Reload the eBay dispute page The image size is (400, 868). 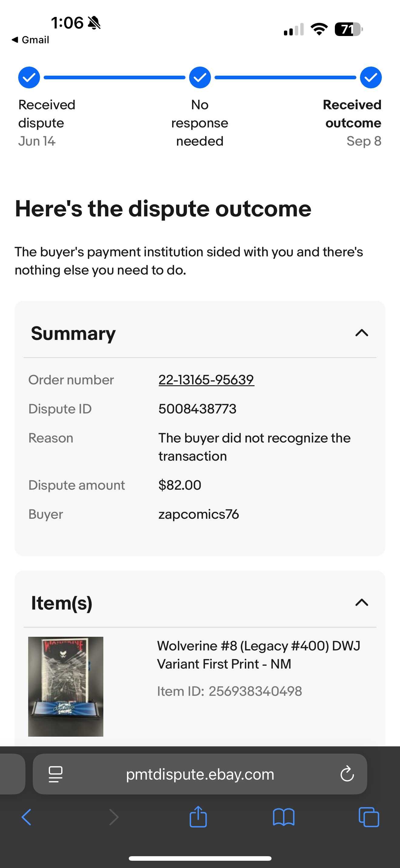click(x=347, y=774)
